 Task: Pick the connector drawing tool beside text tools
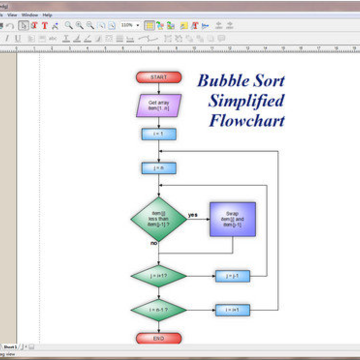[55, 25]
